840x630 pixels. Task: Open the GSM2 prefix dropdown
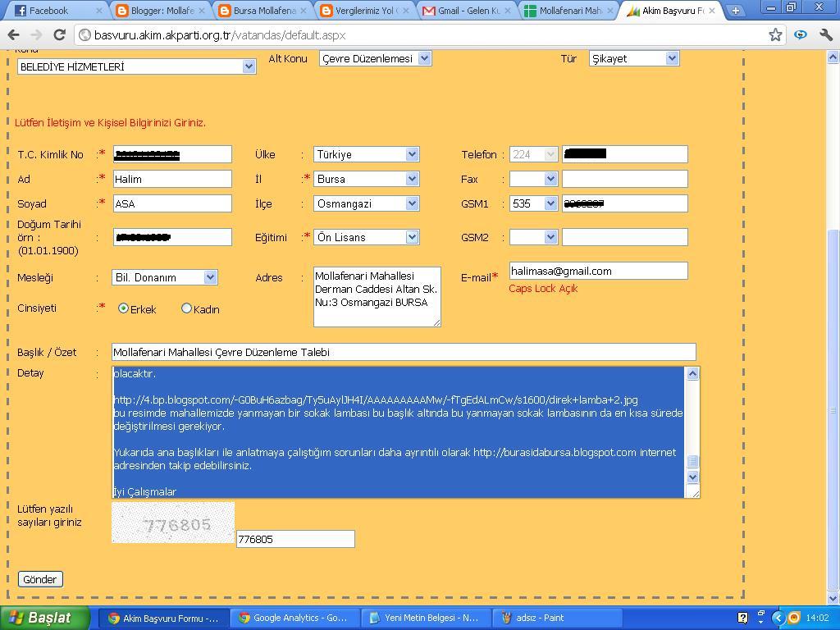533,237
